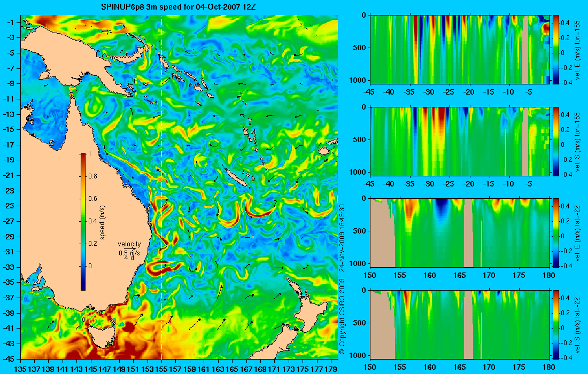The width and height of the screenshot is (588, 374).
Task: Click the "vel. E (m/s) lat=-22" label
Action: [577, 233]
